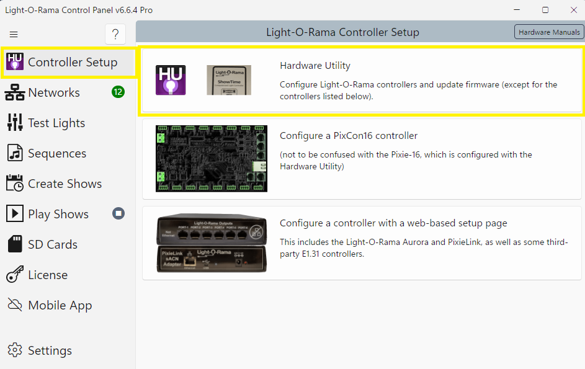Viewport: 585px width, 369px height.
Task: Click the Networks sidebar icon
Action: click(15, 92)
